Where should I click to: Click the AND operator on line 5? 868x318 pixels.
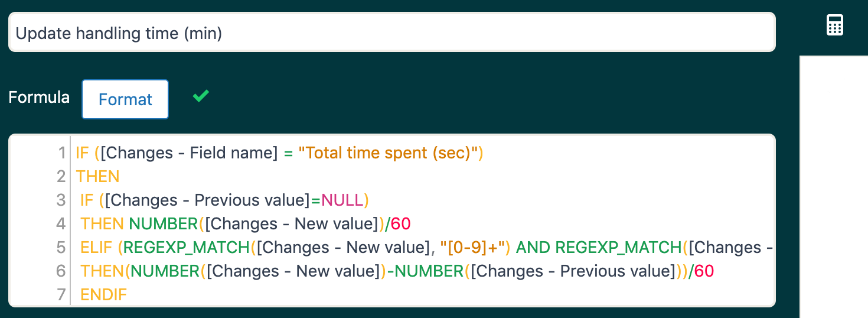(533, 248)
